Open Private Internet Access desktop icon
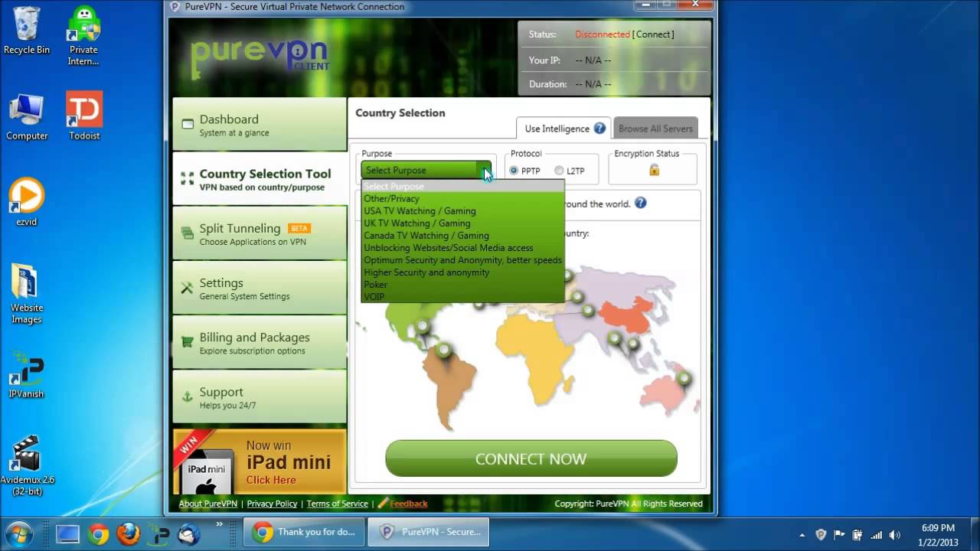The width and height of the screenshot is (980, 551). (83, 35)
